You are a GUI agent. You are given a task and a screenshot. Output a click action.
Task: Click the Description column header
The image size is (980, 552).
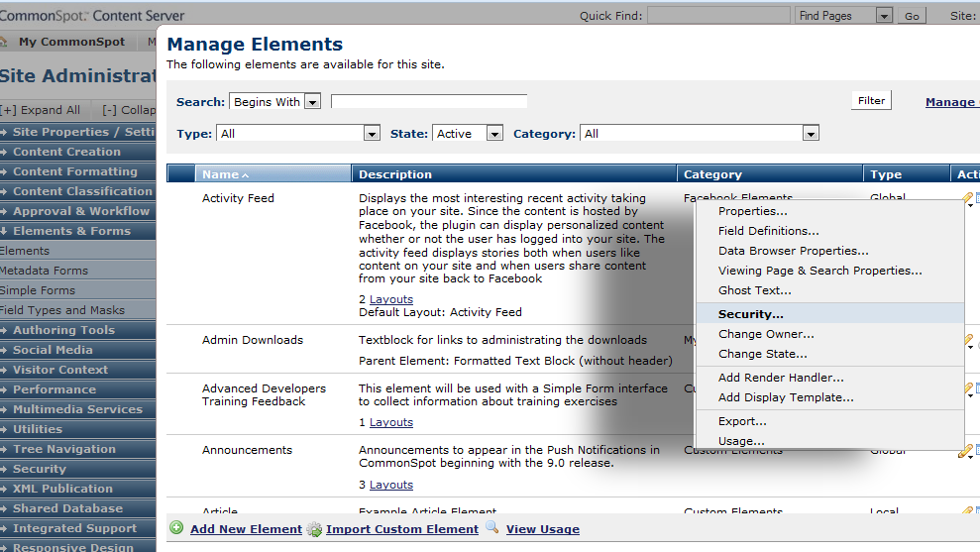(513, 174)
